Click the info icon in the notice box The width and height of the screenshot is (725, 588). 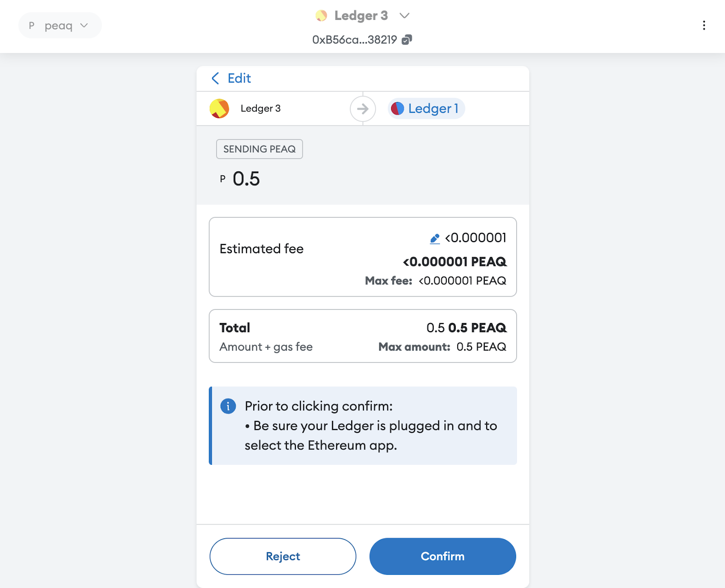(x=228, y=406)
